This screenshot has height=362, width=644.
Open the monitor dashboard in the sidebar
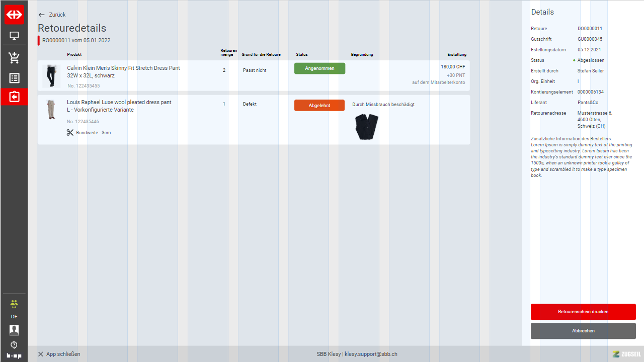click(14, 36)
